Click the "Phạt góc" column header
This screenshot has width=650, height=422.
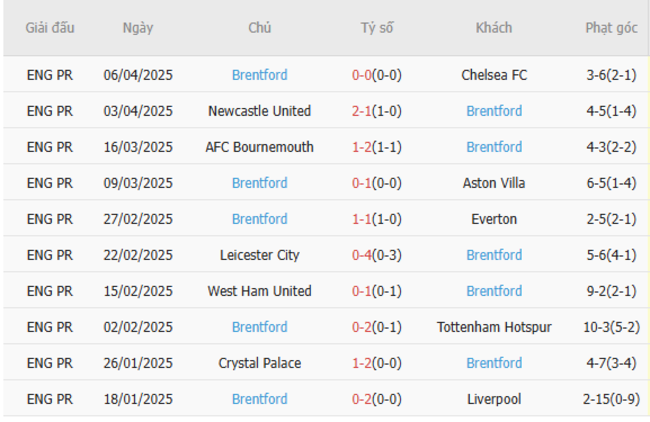(611, 28)
